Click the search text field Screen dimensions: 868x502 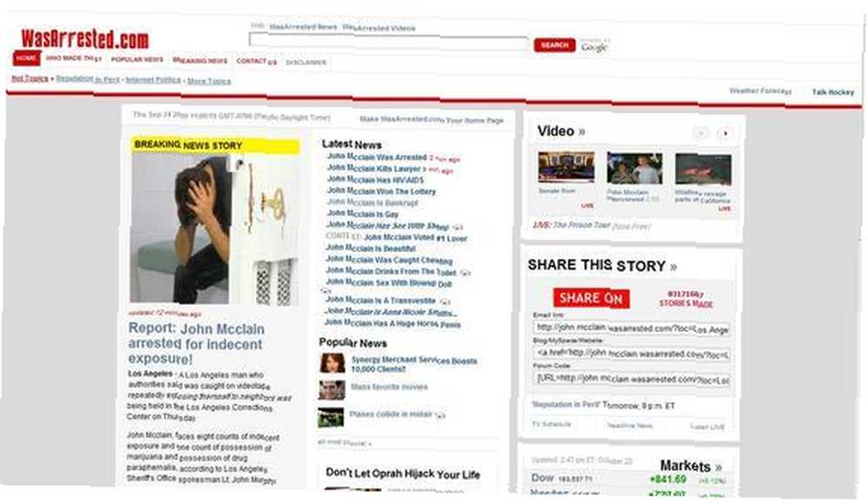[389, 42]
